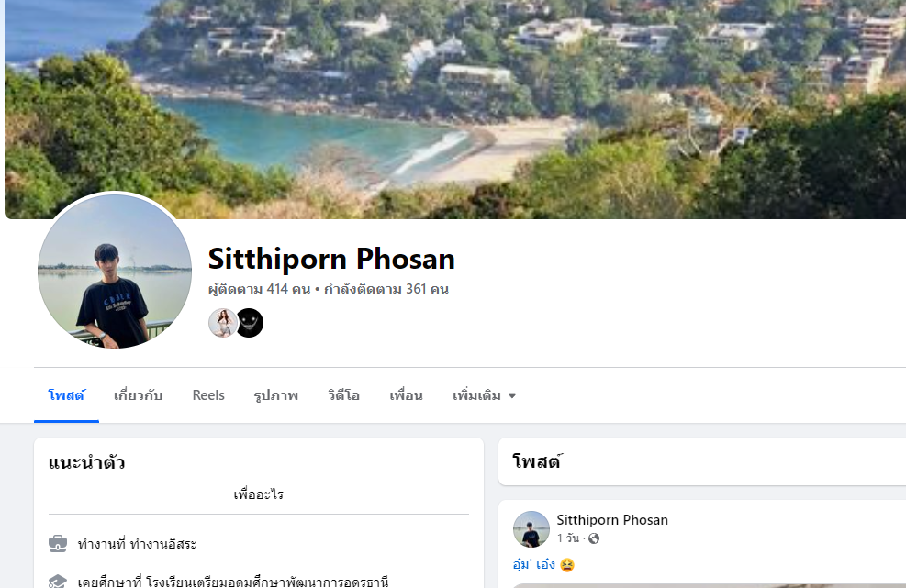
Task: Click the follower avatar showing a woman
Action: click(222, 323)
